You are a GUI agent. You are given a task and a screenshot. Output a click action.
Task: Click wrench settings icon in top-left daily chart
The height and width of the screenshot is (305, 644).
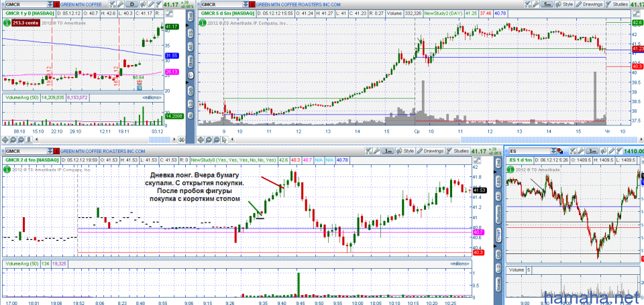point(120,5)
